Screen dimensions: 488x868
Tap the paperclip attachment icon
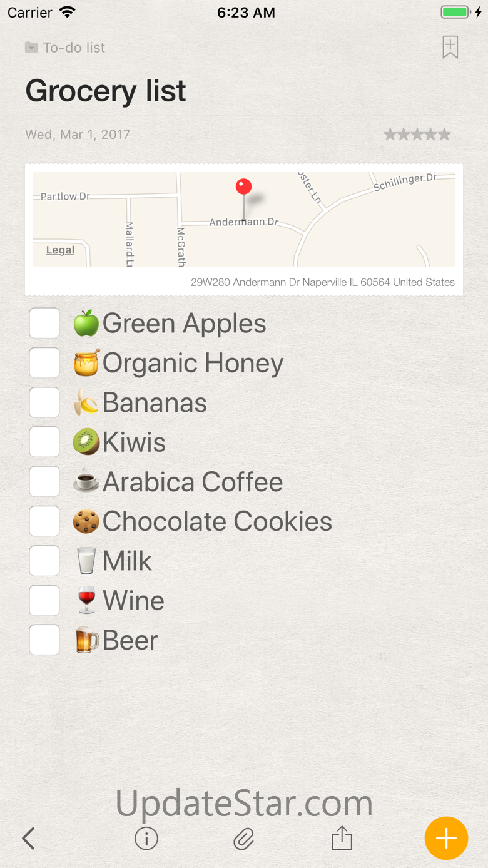243,839
